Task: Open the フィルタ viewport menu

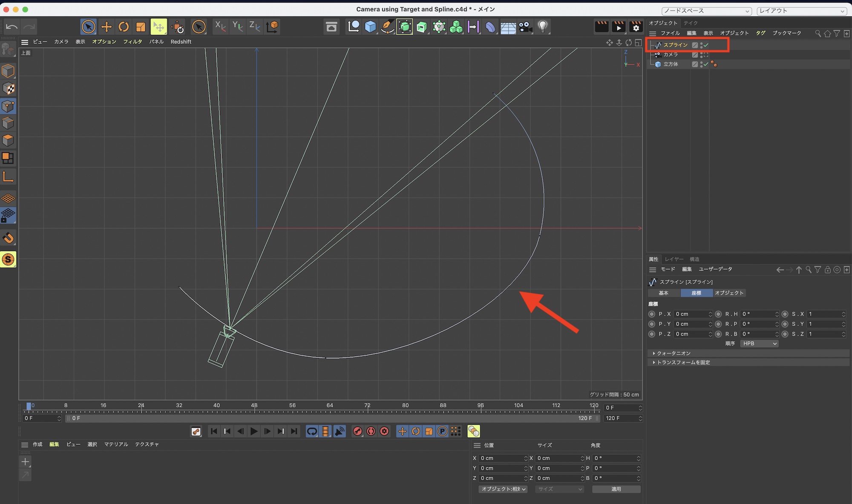Action: pyautogui.click(x=132, y=42)
